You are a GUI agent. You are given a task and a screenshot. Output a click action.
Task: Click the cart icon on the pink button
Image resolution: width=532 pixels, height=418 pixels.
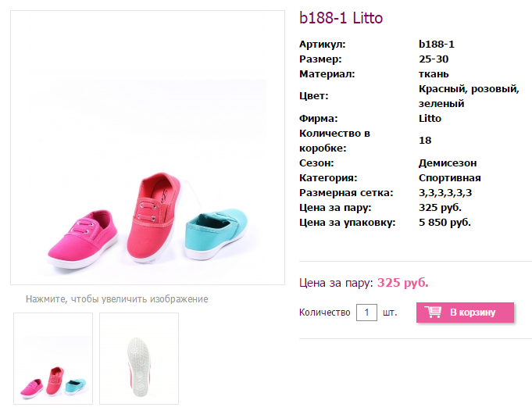[x=432, y=313]
